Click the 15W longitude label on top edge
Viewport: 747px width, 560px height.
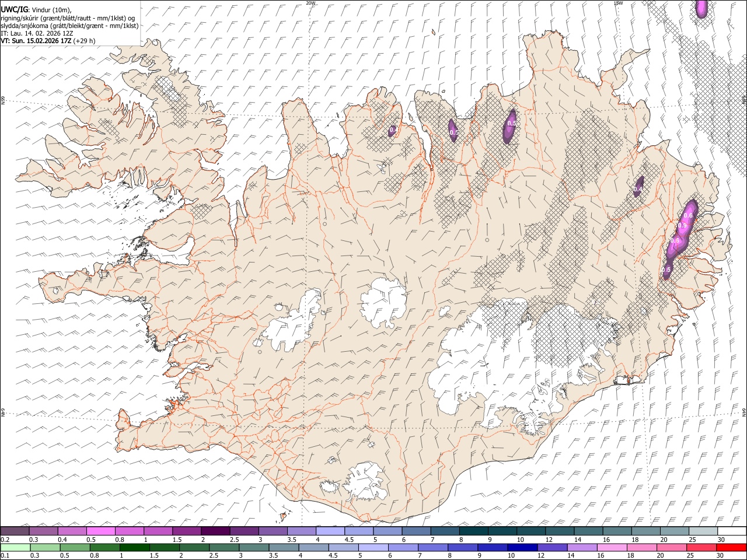(x=618, y=3)
